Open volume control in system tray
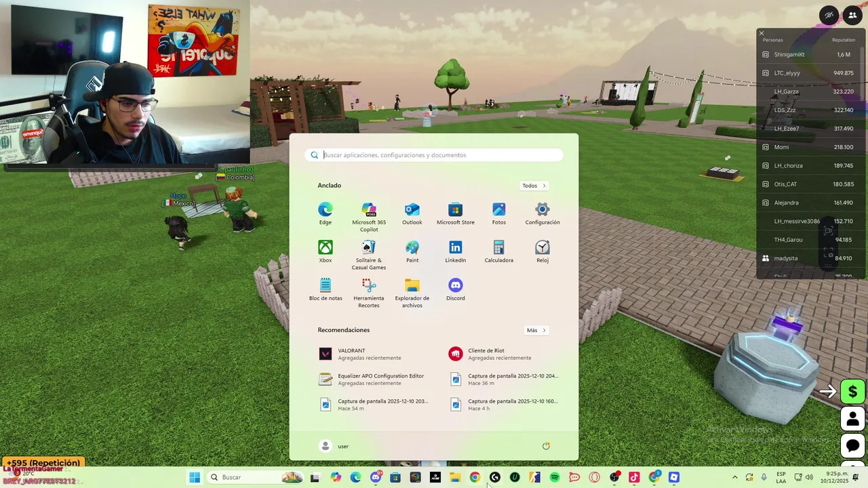 (x=809, y=477)
